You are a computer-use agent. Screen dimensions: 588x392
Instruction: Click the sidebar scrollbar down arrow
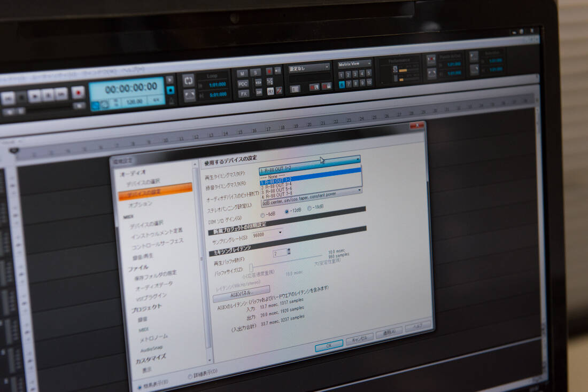[x=210, y=360]
